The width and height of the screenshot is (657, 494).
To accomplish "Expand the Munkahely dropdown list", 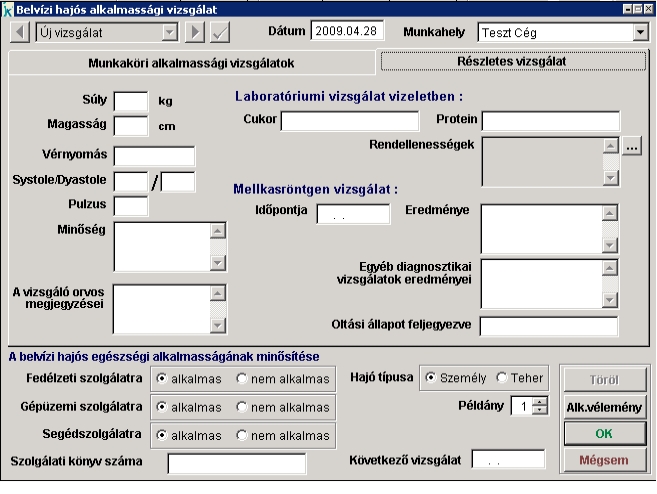I will 640,32.
